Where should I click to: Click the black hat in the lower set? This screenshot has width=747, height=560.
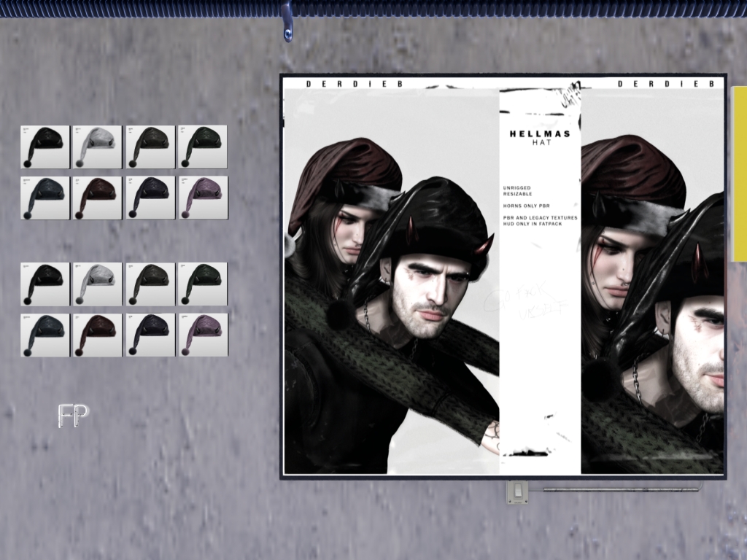tap(45, 284)
